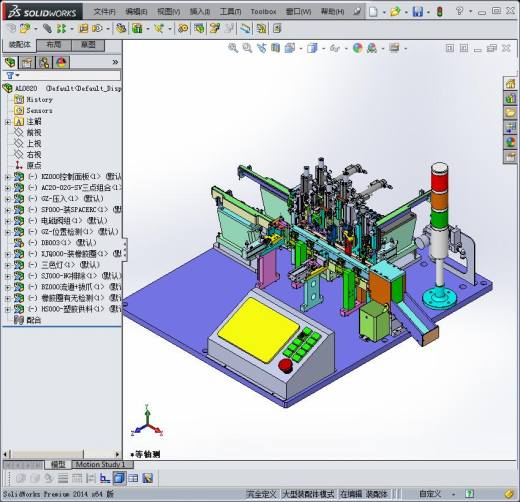
Task: Switch to the Motion Study 1 tab
Action: 100,464
